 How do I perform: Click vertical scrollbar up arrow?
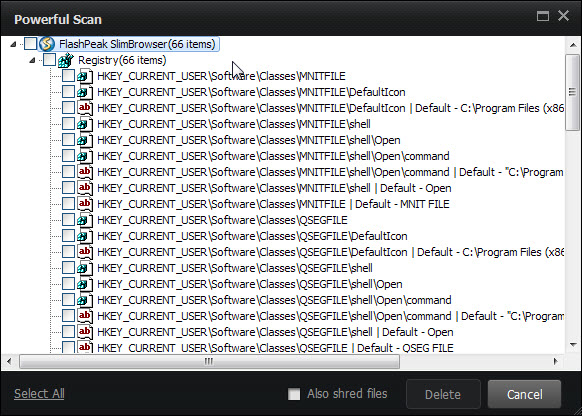tap(573, 45)
